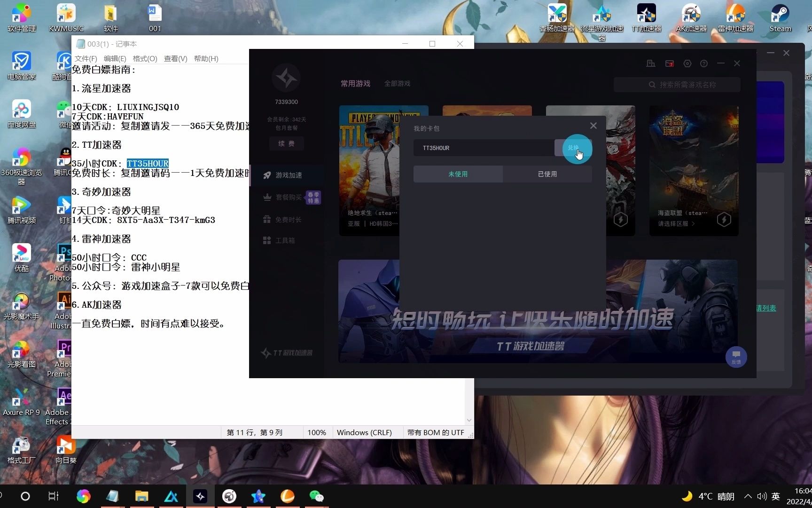Open Notepad 帮助(H) menu
Screen dimensions: 812x508
[x=206, y=59]
